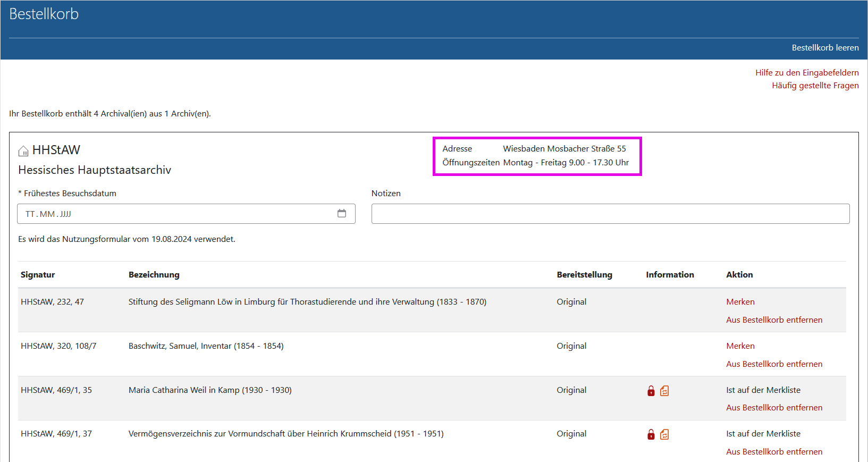Click Original in Baschwitz row
The width and height of the screenshot is (868, 462).
571,346
